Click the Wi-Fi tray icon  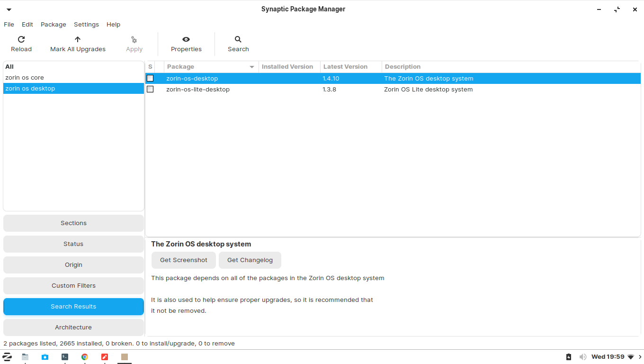[x=631, y=357]
